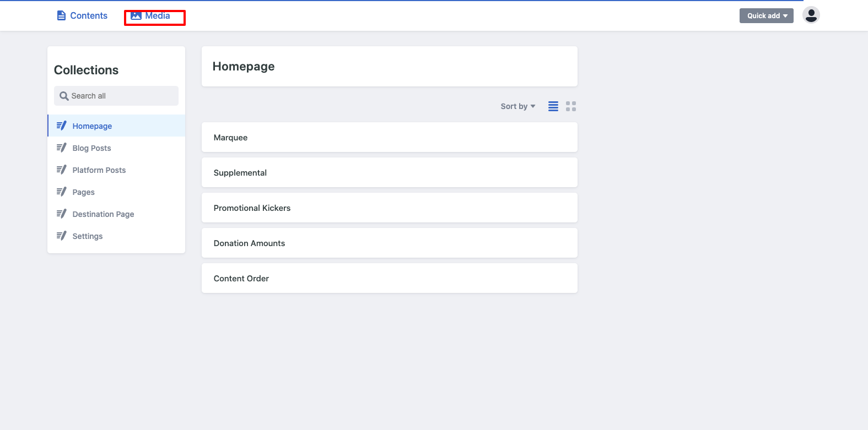The width and height of the screenshot is (868, 430).
Task: Click the search magnifier icon
Action: 64,96
